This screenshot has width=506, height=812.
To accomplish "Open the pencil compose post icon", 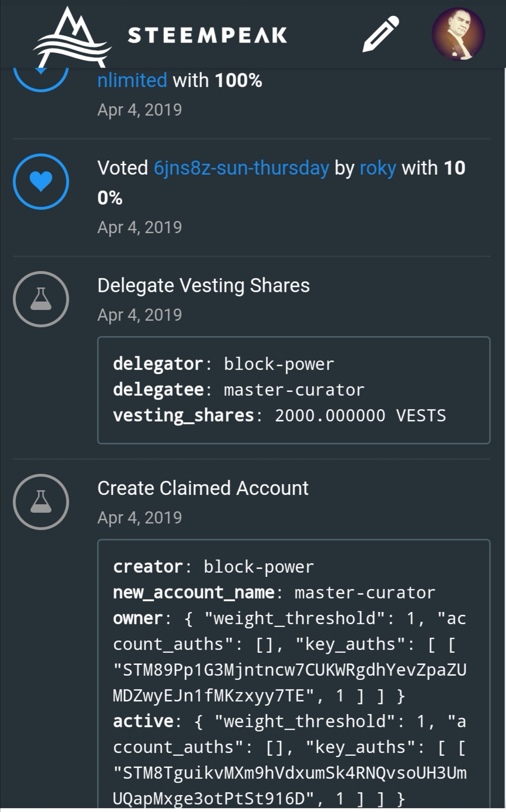I will tap(380, 34).
